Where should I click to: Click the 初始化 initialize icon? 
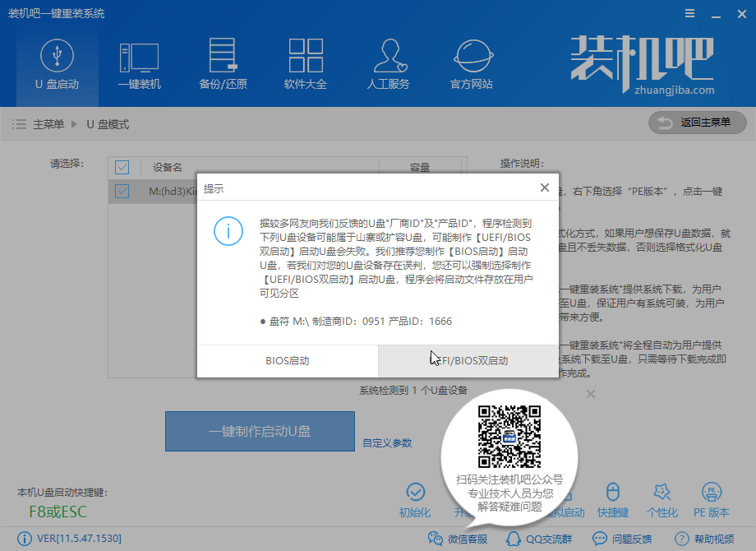click(x=415, y=500)
